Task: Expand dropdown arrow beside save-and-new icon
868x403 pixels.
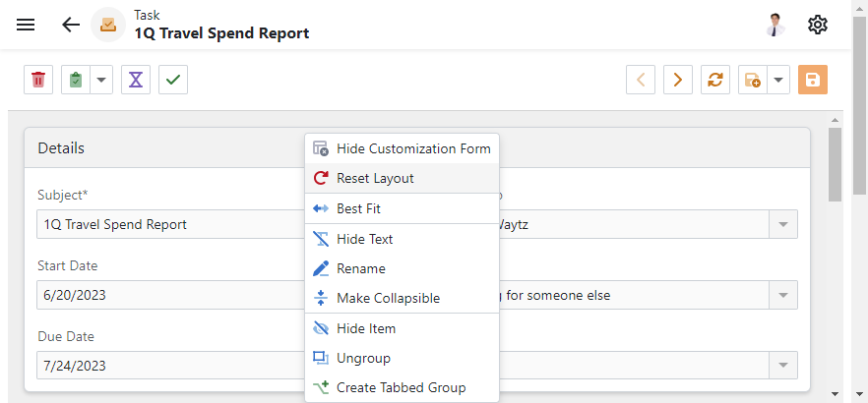Action: [x=778, y=80]
